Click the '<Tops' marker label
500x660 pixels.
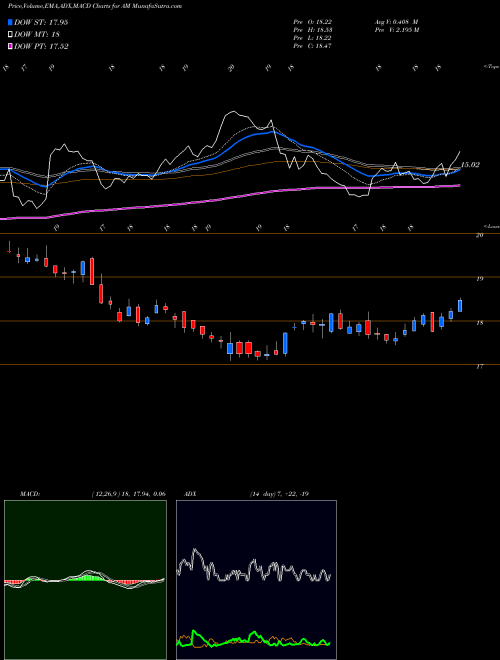[491, 67]
